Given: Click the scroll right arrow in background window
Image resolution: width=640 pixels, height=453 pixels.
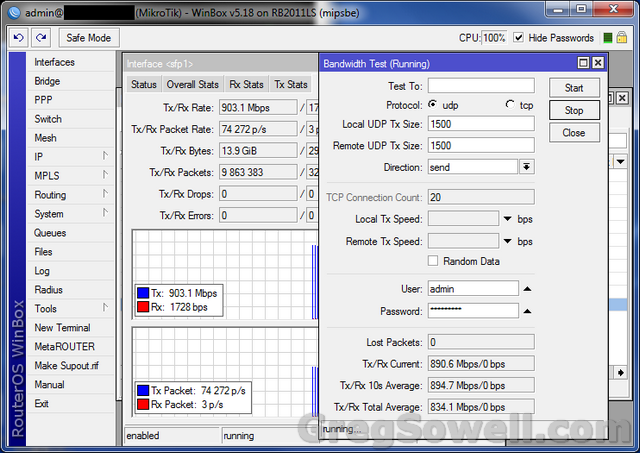Looking at the screenshot, I should (x=620, y=373).
